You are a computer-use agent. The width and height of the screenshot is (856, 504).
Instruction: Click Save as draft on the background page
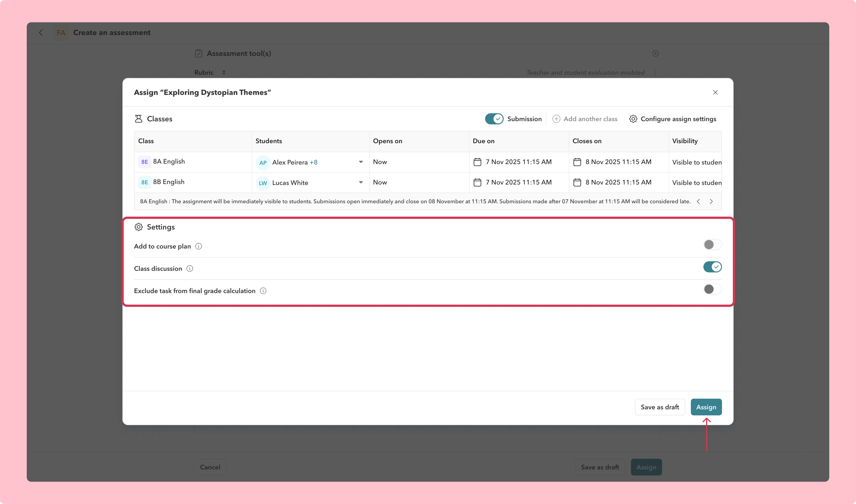point(600,467)
